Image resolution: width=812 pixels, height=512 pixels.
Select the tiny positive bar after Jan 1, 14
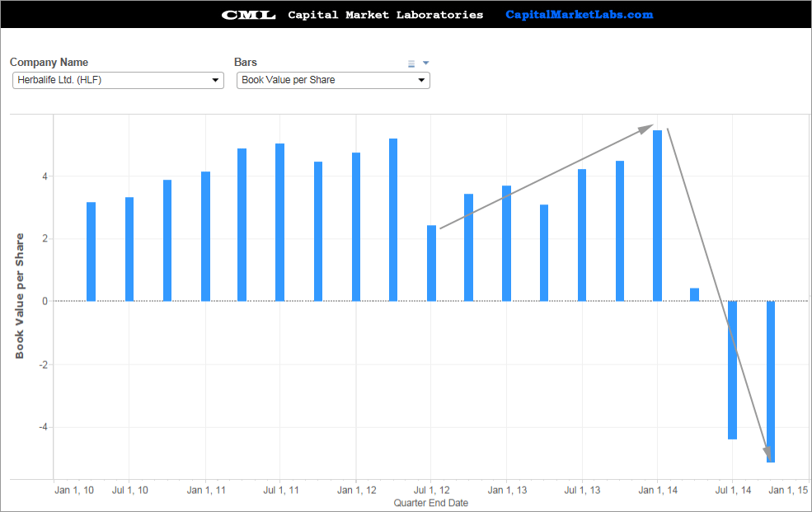pyautogui.click(x=694, y=294)
